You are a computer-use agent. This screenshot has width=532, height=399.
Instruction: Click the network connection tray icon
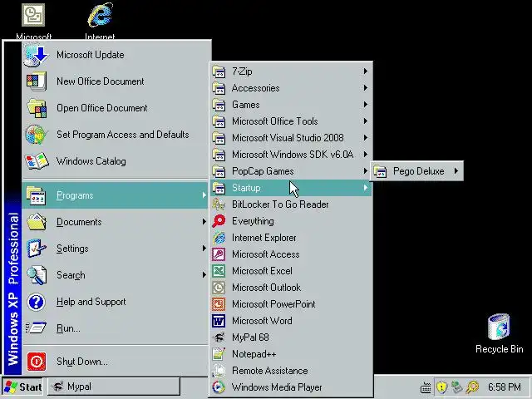click(x=456, y=387)
